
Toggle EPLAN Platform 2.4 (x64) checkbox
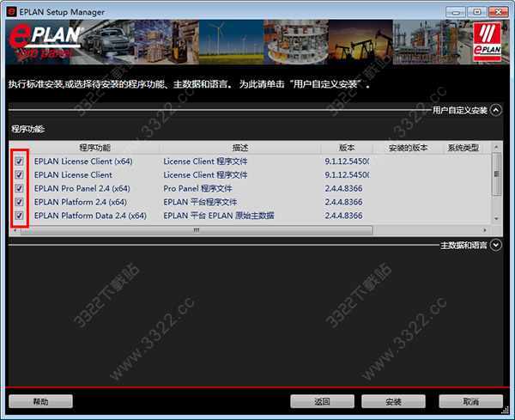(x=20, y=202)
